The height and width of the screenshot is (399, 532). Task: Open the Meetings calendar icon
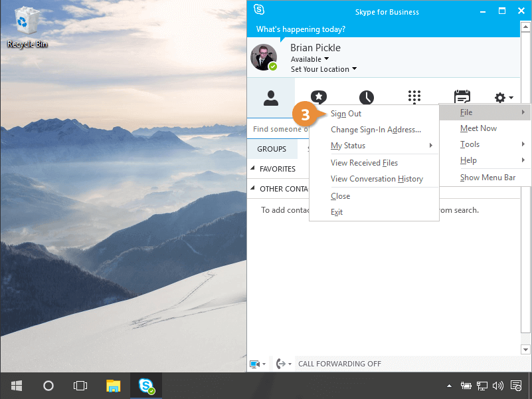pyautogui.click(x=462, y=98)
